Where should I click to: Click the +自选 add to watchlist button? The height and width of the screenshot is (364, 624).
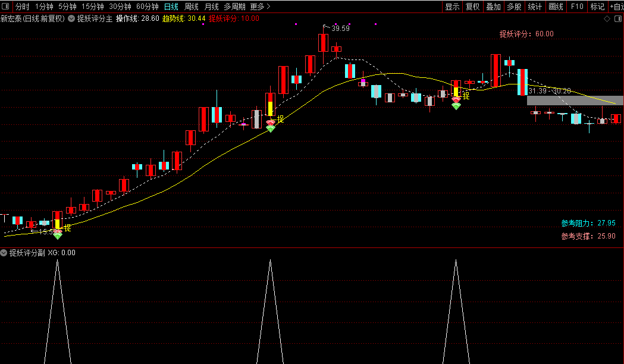[x=616, y=7]
